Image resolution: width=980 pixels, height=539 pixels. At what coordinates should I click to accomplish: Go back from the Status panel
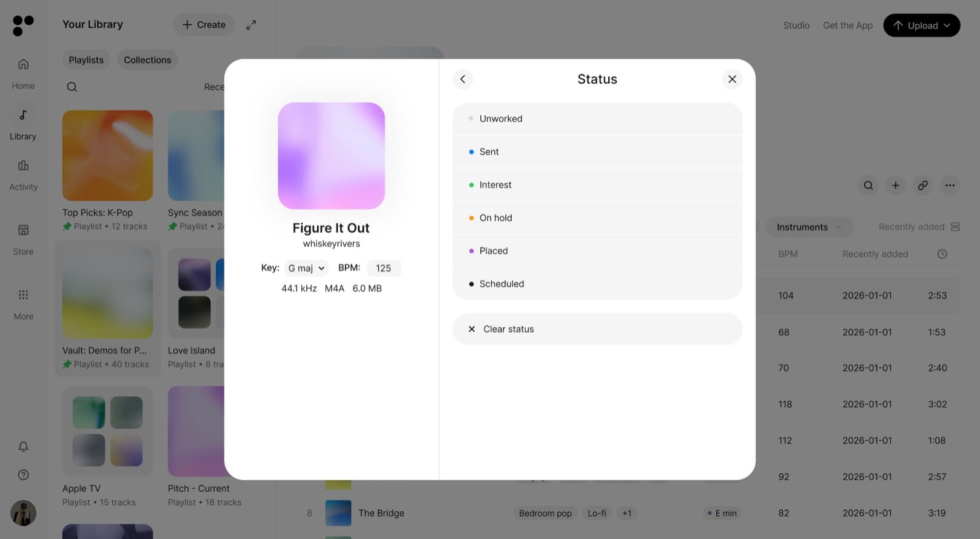click(463, 79)
